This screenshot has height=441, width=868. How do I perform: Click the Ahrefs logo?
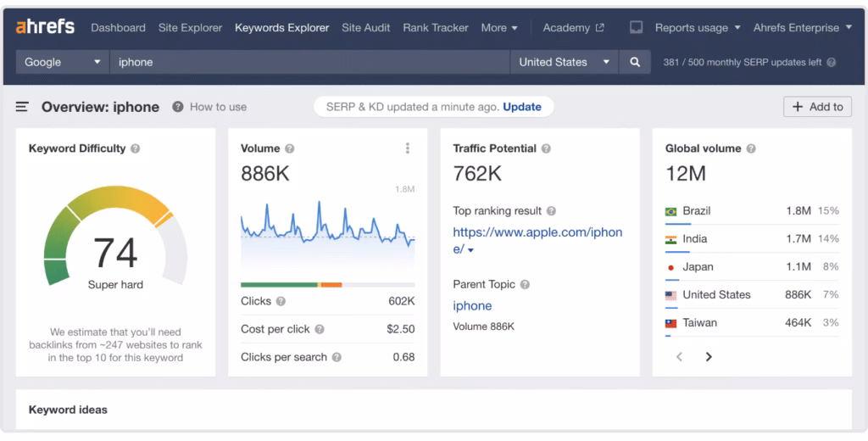(46, 27)
